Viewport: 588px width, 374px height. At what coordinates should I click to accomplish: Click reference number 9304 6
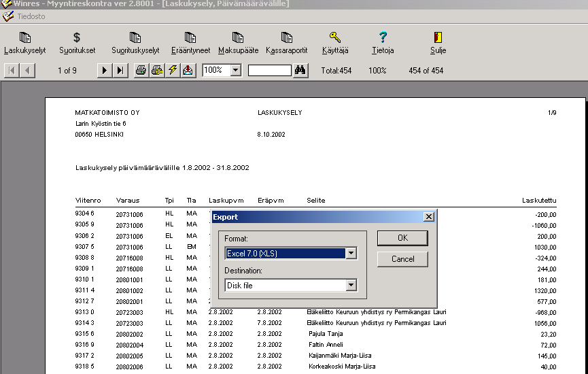coord(84,214)
